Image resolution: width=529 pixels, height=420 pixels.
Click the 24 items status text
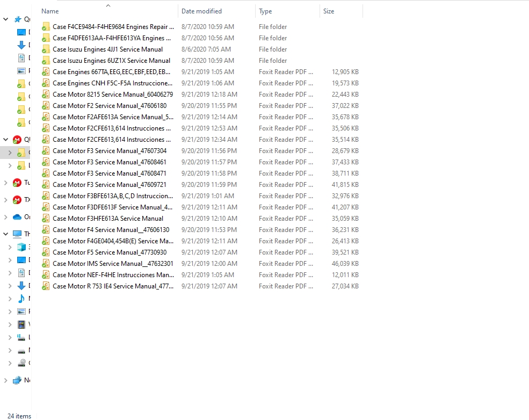click(x=19, y=416)
